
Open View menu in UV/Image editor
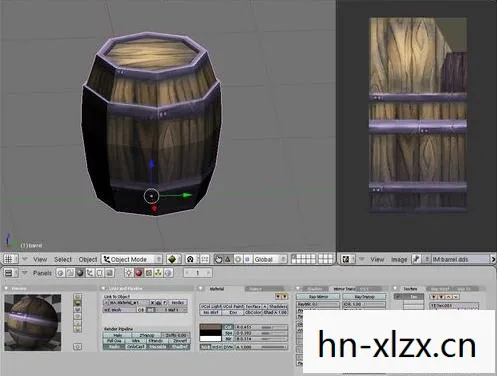click(377, 259)
